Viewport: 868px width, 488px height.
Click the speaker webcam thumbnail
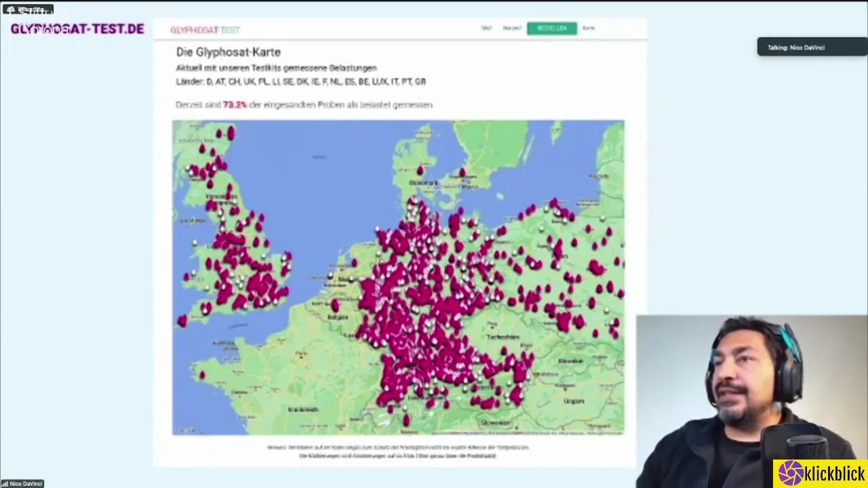click(x=751, y=401)
